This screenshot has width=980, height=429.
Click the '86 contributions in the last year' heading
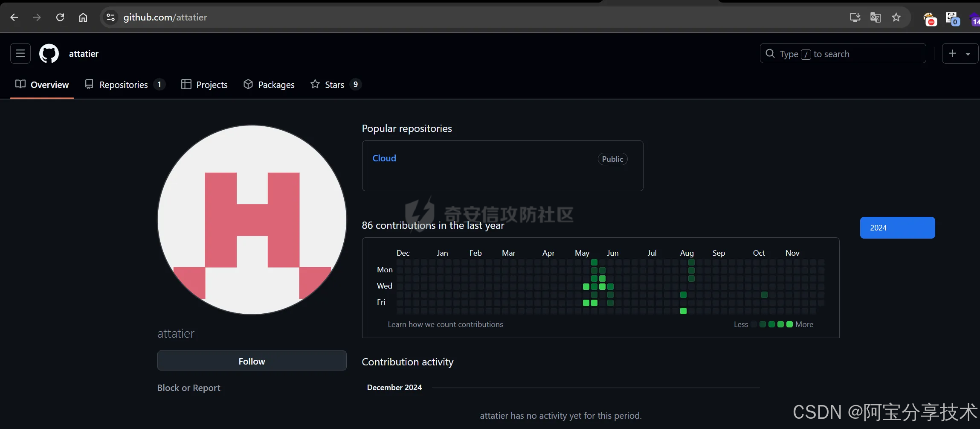pos(433,225)
